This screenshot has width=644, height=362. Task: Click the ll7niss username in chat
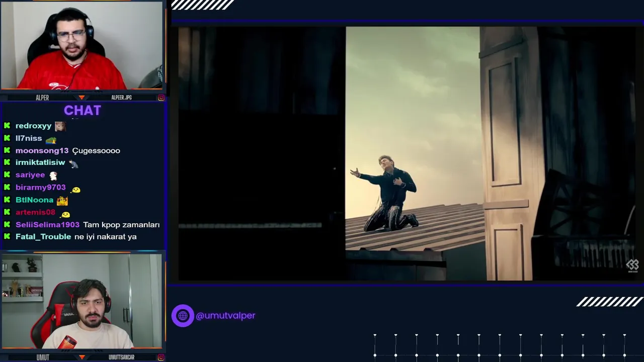point(29,138)
